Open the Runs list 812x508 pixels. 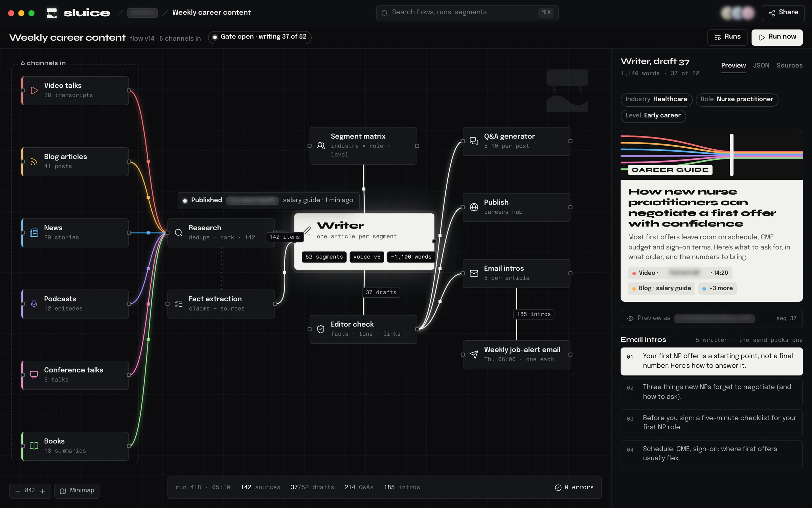click(727, 37)
